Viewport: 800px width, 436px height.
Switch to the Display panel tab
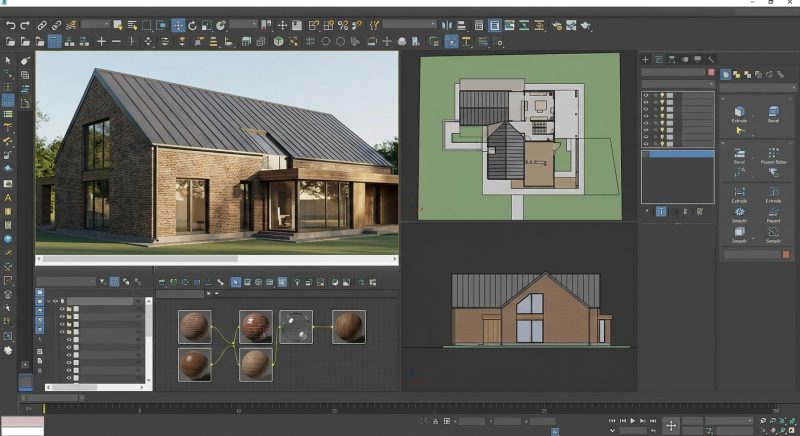697,60
